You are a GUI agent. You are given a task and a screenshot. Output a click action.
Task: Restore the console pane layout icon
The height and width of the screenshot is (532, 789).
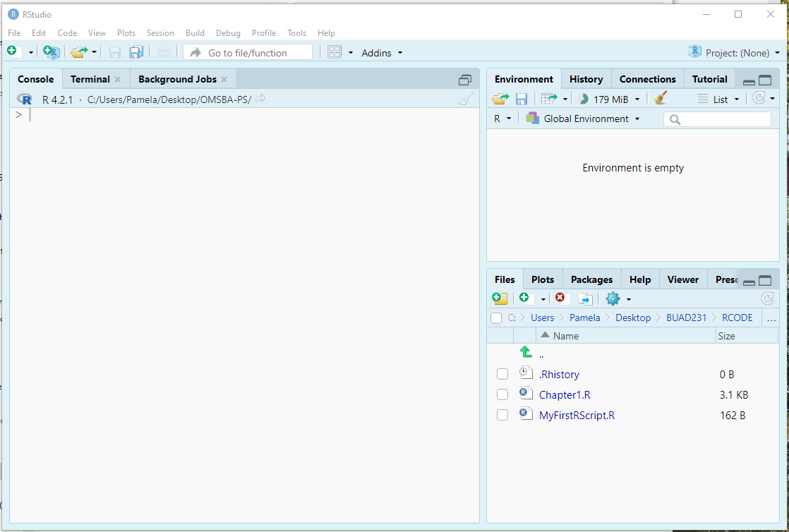pos(465,80)
